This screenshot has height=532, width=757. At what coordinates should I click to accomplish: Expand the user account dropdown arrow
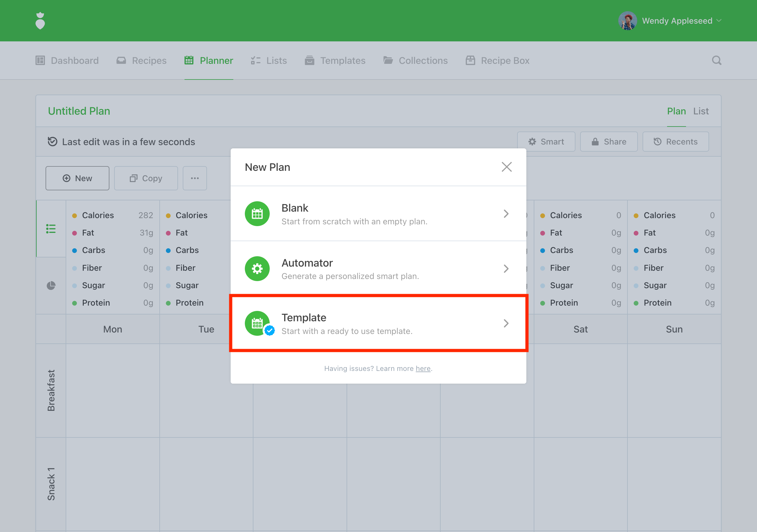click(x=719, y=21)
